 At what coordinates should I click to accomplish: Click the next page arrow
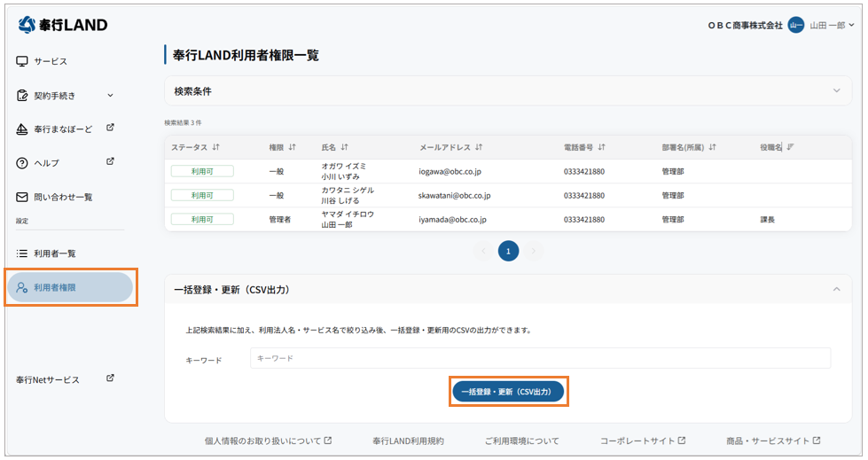(x=533, y=252)
